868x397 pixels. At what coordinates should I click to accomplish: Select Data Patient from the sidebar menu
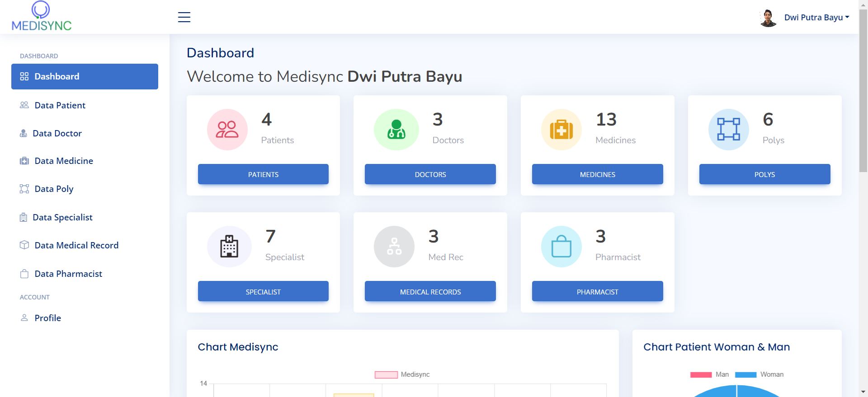coord(59,105)
